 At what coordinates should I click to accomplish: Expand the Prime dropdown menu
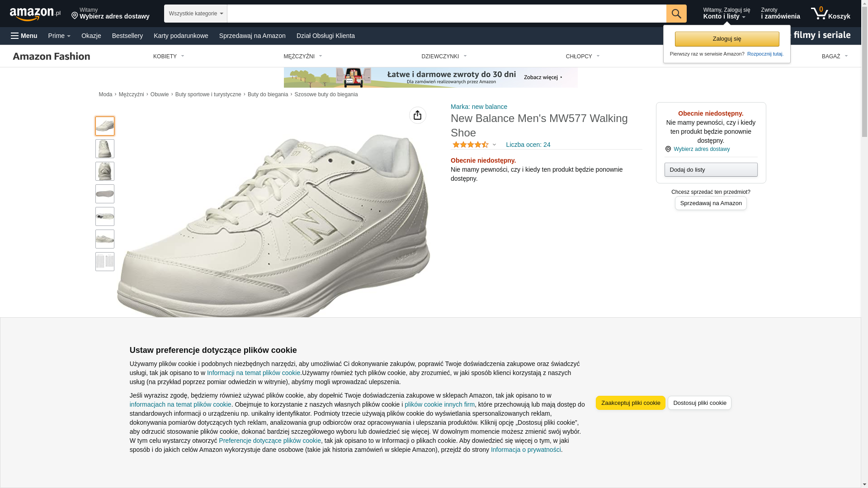pos(59,36)
